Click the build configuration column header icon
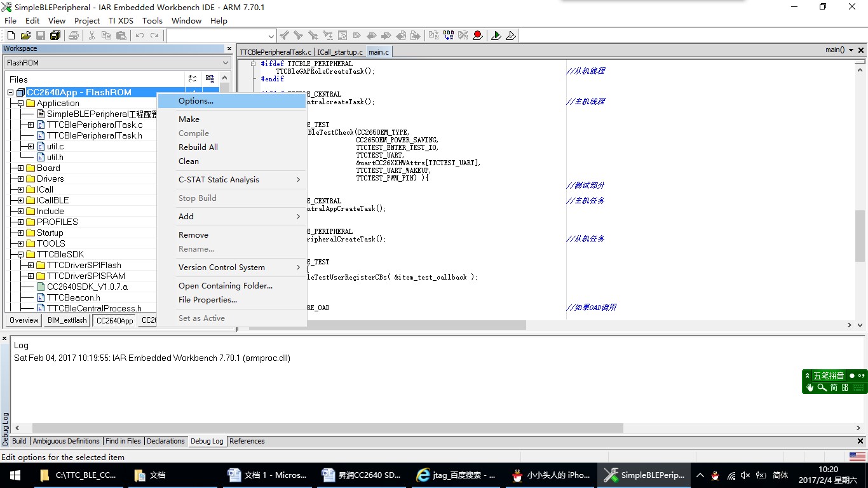This screenshot has width=868, height=488. coord(210,79)
